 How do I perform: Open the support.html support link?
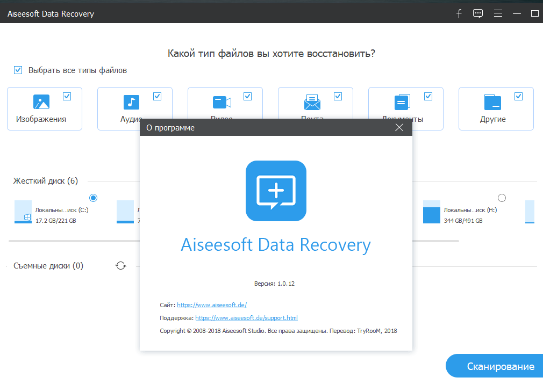pos(247,317)
